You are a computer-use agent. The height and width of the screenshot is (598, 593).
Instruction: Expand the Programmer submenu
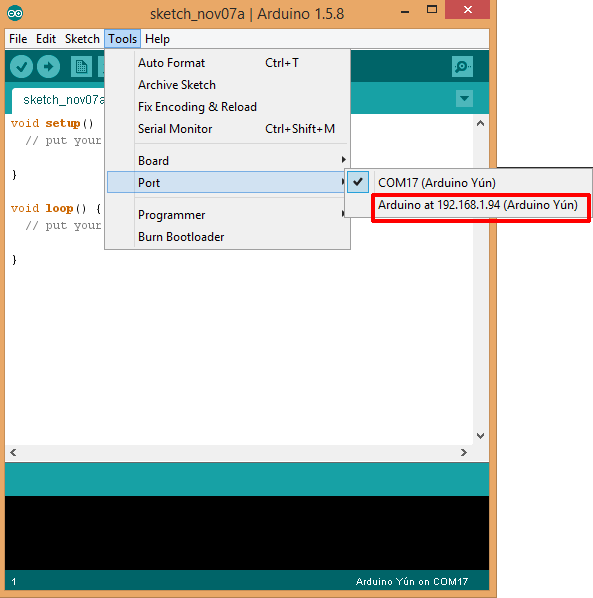pyautogui.click(x=227, y=215)
